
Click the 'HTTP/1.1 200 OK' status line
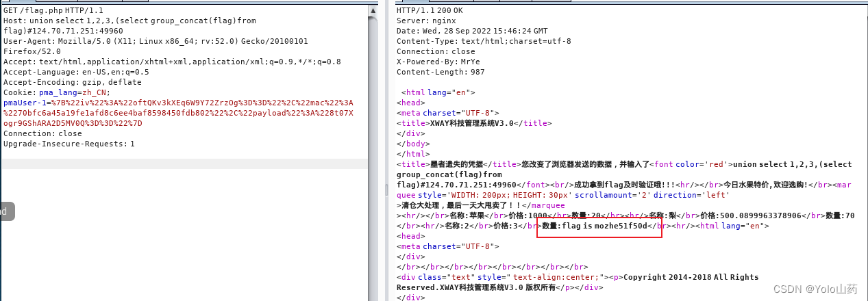coord(430,10)
